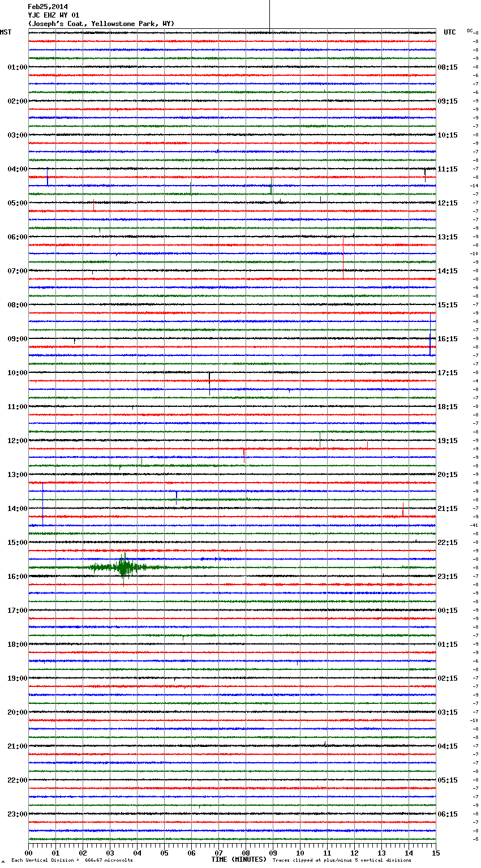Select the 01:00 MST row label
This screenshot has height=868, width=481.
pos(18,67)
